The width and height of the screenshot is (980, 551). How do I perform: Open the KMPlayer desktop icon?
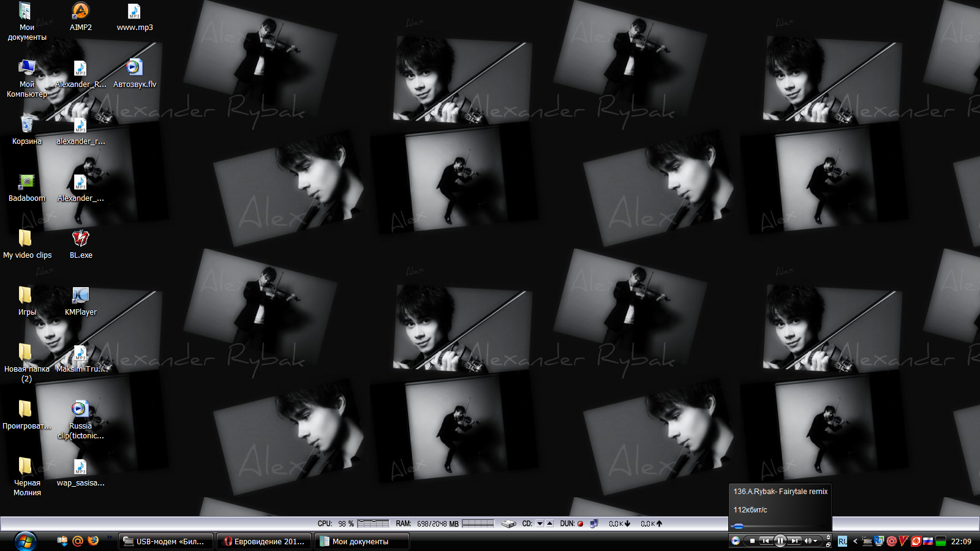pos(80,296)
